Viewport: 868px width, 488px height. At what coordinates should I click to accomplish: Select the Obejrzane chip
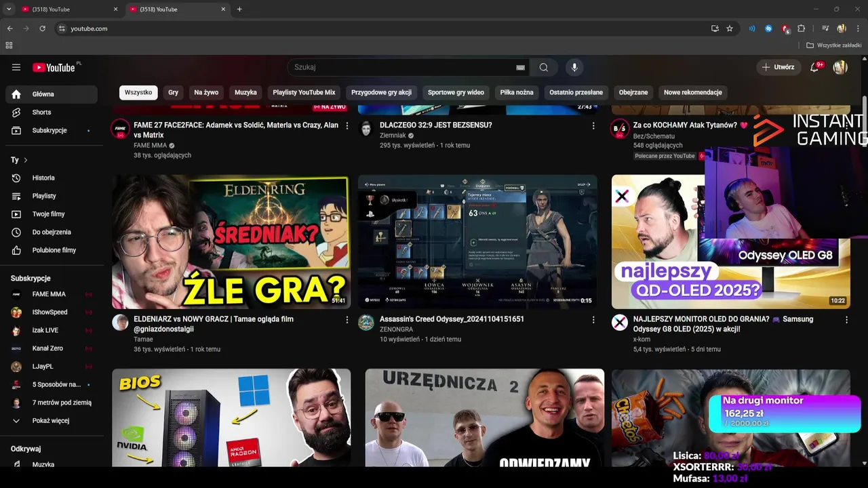[x=633, y=92]
